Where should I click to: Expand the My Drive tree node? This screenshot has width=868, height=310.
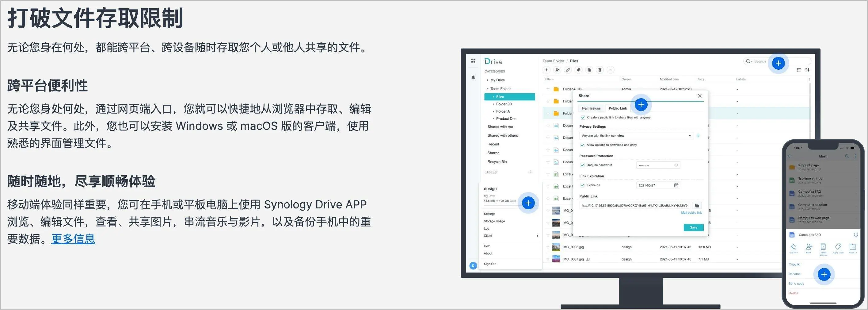(x=487, y=80)
